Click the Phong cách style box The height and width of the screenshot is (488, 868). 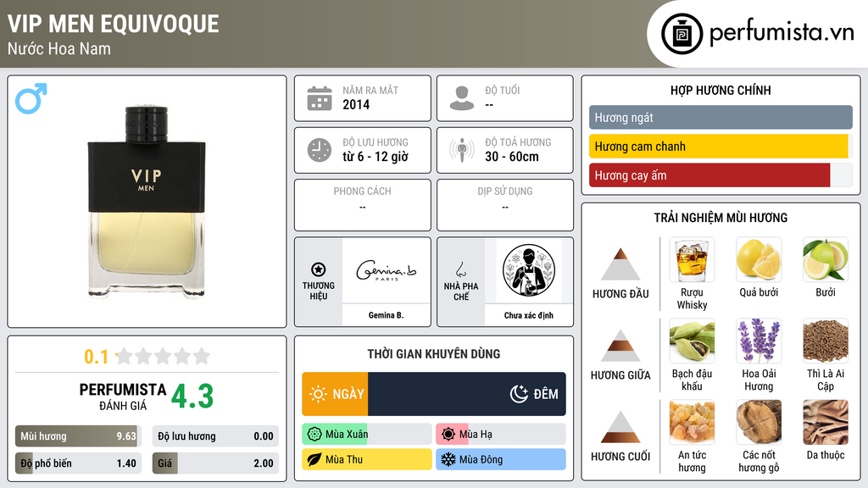coord(363,205)
